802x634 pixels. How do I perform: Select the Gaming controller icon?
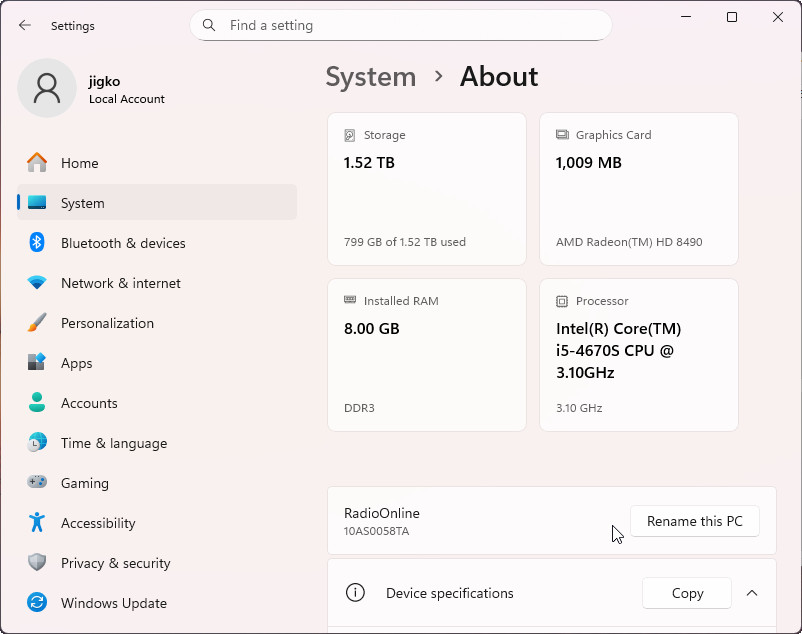click(37, 483)
